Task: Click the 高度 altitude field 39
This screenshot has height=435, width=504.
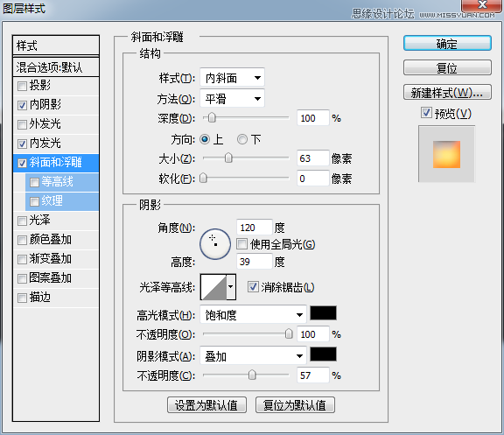Action: 255,262
